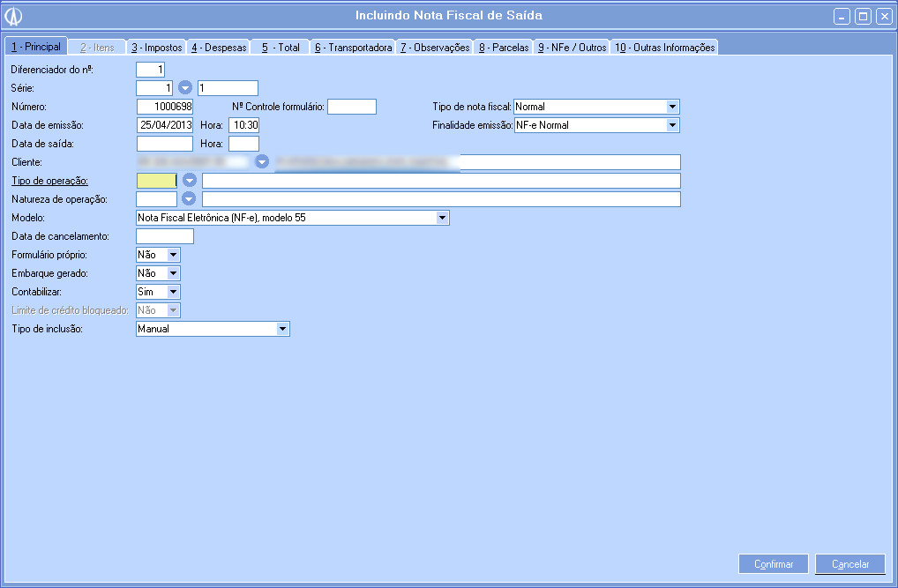
Task: Open the Tipo de operação lookup button
Action: point(189,181)
